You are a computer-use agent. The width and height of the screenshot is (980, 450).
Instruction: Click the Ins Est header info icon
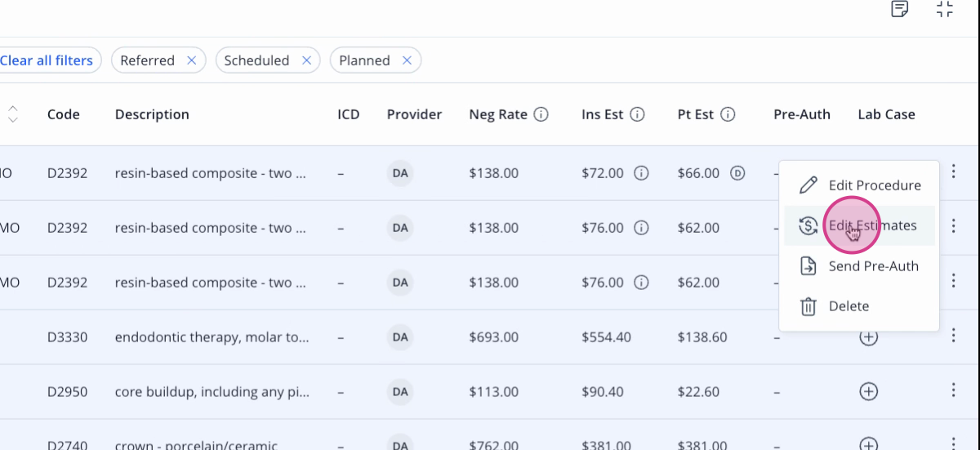tap(638, 114)
